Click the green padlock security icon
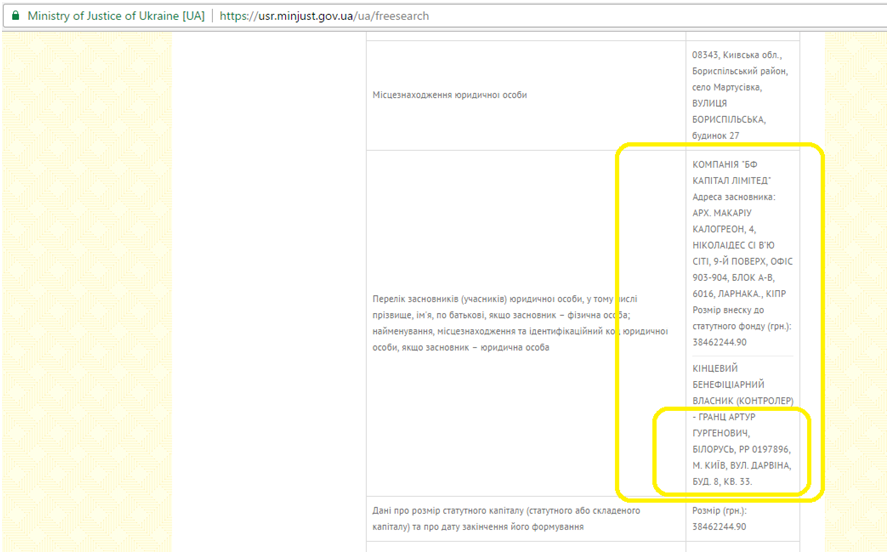The width and height of the screenshot is (889, 554). pos(15,17)
